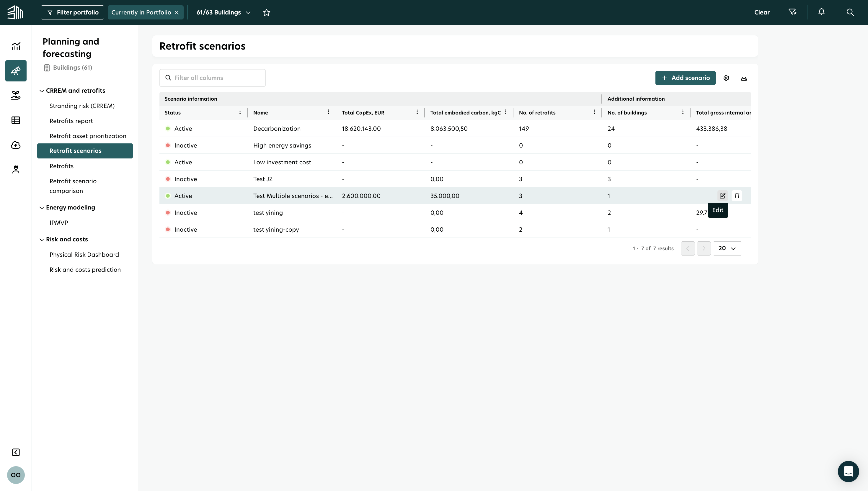
Task: Collapse the CRREM and retrofits section
Action: pyautogui.click(x=42, y=91)
